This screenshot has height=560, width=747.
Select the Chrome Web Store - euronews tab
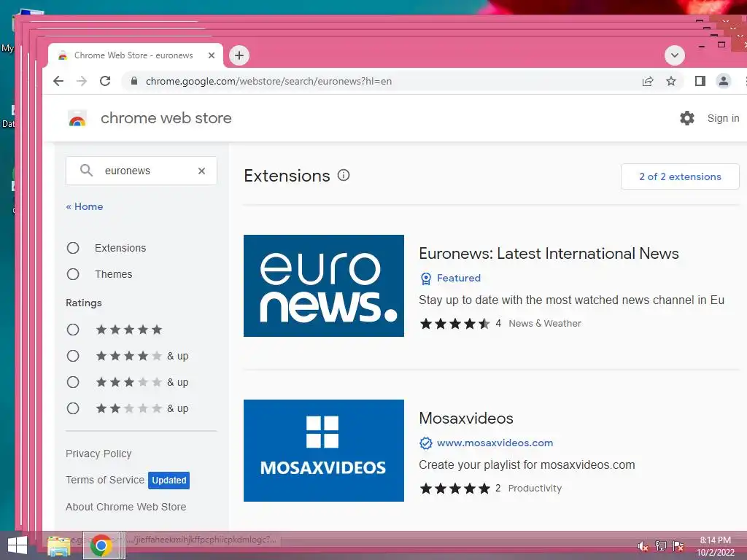[135, 55]
